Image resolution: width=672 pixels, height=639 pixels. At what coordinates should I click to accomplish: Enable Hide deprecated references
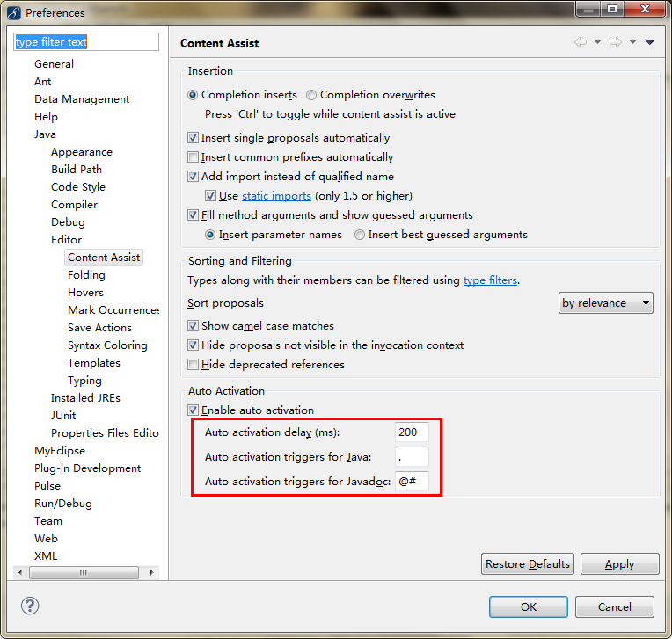pyautogui.click(x=193, y=365)
